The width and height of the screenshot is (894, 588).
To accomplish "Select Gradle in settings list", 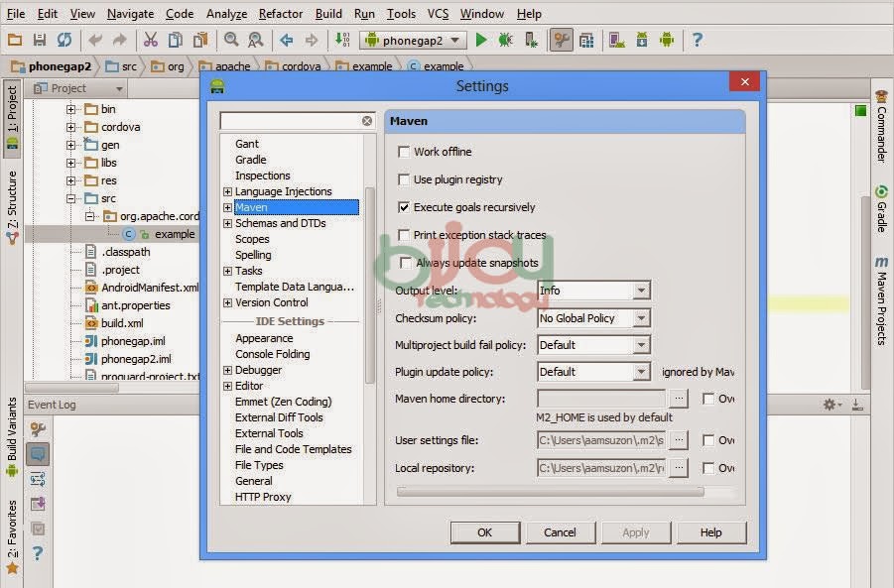I will [x=251, y=160].
